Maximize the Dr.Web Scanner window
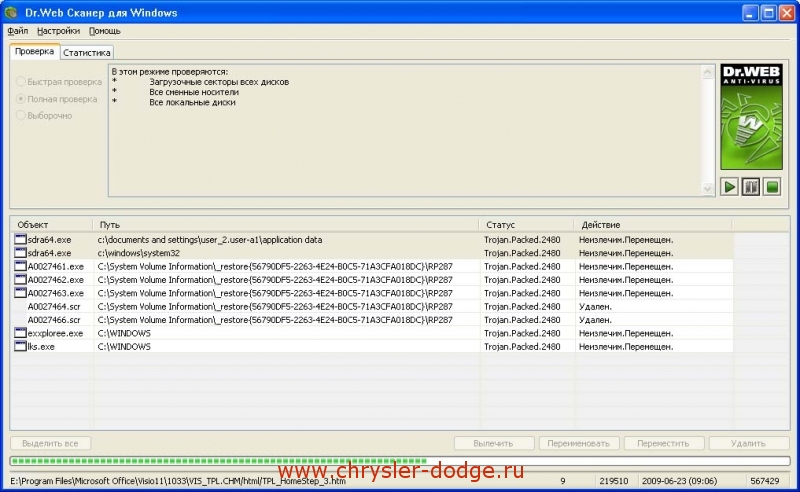800x492 pixels. pos(768,13)
